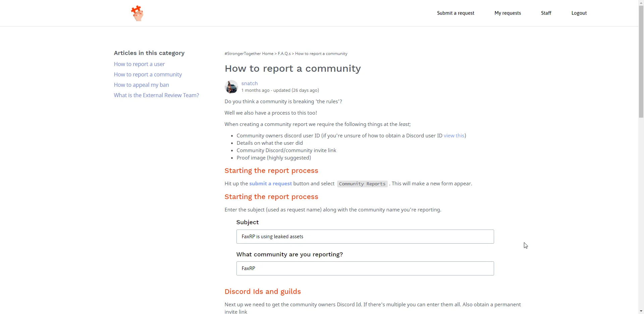Screen dimensions: 644x314
Task: Open 'What is the External Review Team?' article
Action: tap(156, 95)
